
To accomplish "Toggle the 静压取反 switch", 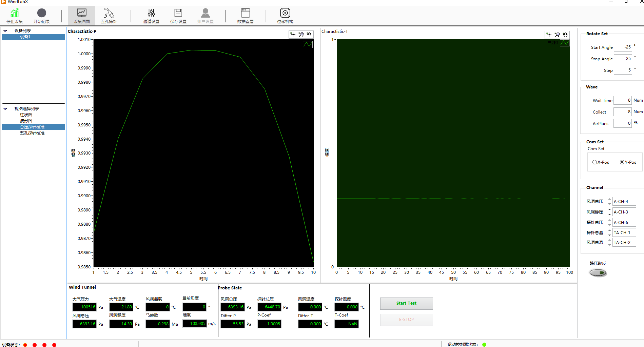I will click(598, 272).
